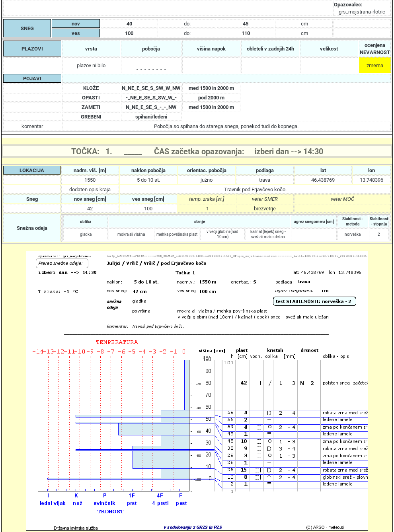Click the 'gladka' shape cell in table

tap(86, 234)
